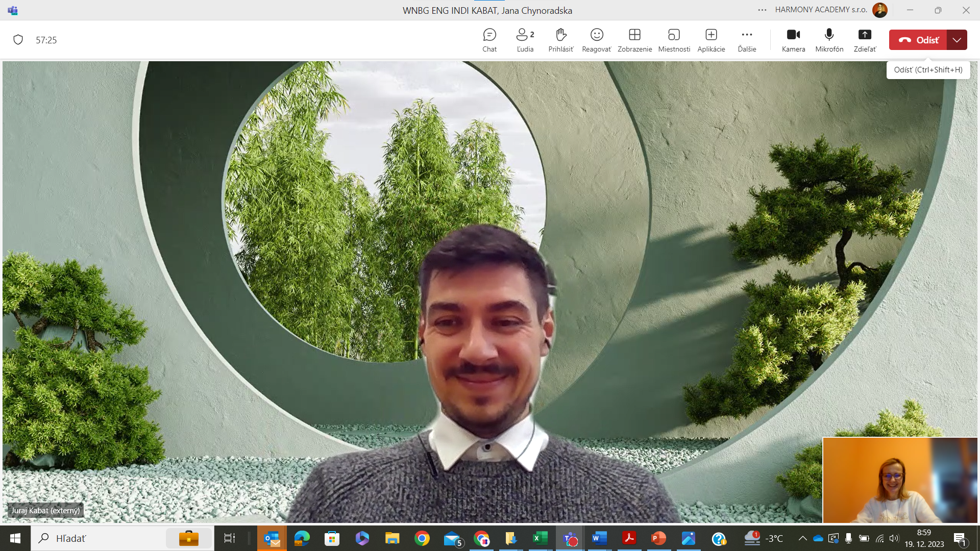Viewport: 980px width, 551px height.
Task: Open title bar settings ellipsis menu
Action: pyautogui.click(x=762, y=10)
